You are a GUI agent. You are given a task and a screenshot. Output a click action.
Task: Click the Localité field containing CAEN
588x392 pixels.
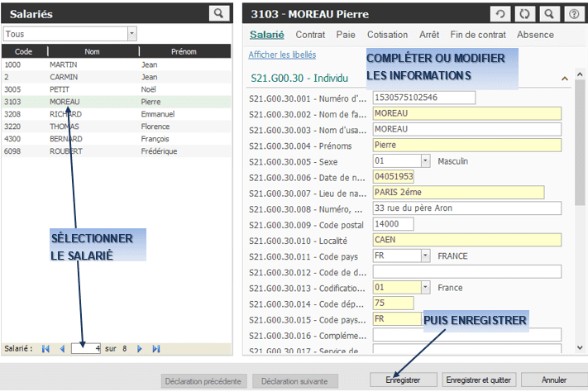(x=466, y=240)
